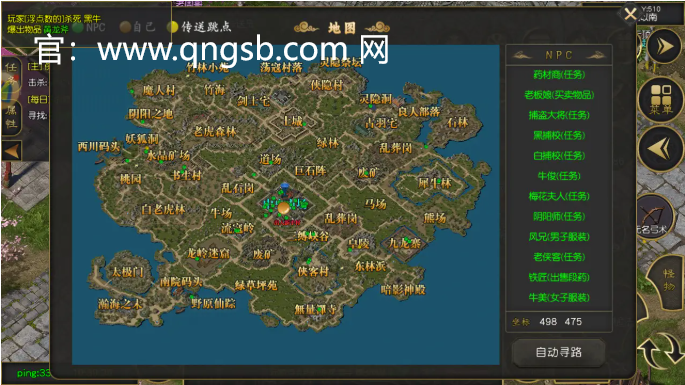Click 水晶矿场 map label
Viewport: 685px width, 385px height.
click(169, 155)
